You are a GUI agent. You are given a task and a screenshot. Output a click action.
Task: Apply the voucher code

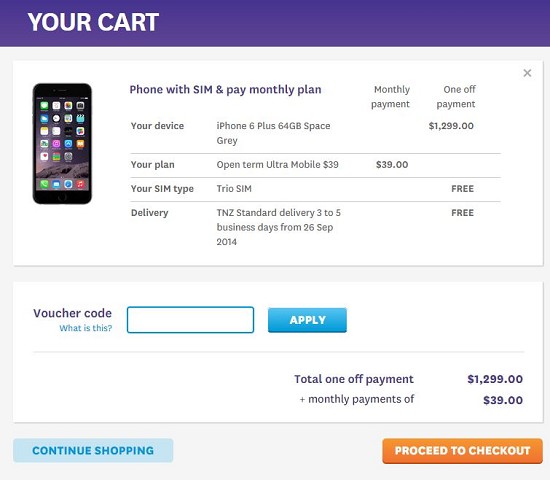coord(307,320)
